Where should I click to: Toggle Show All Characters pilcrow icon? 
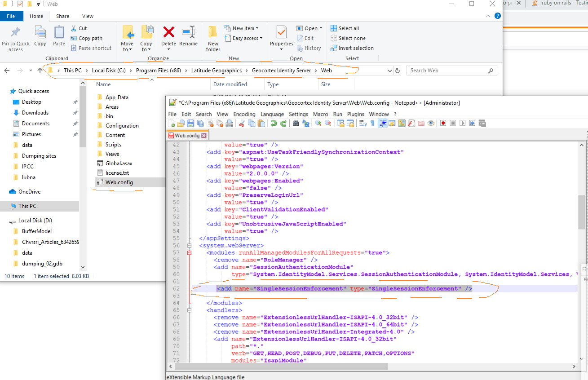click(372, 124)
